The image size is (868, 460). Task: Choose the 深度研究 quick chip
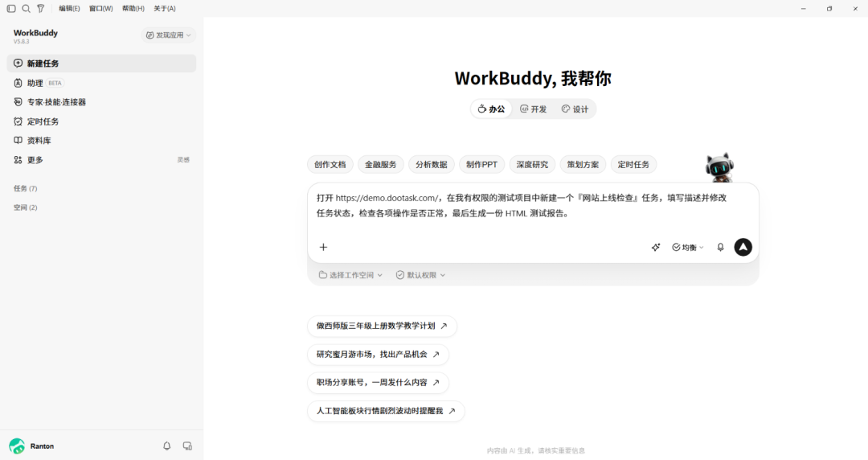pos(533,165)
